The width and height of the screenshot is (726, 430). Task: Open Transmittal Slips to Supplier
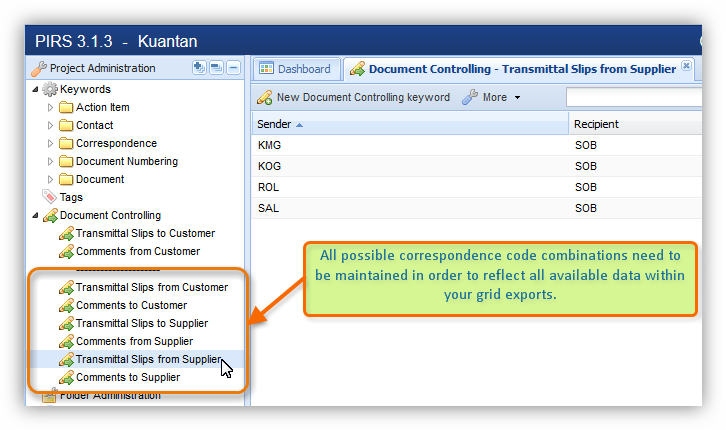[x=142, y=324]
